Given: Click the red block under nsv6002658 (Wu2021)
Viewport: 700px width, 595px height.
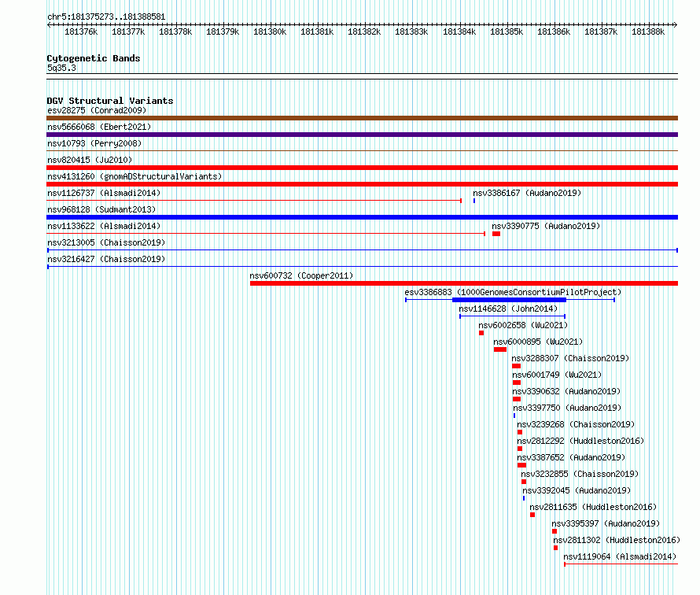Looking at the screenshot, I should point(481,333).
